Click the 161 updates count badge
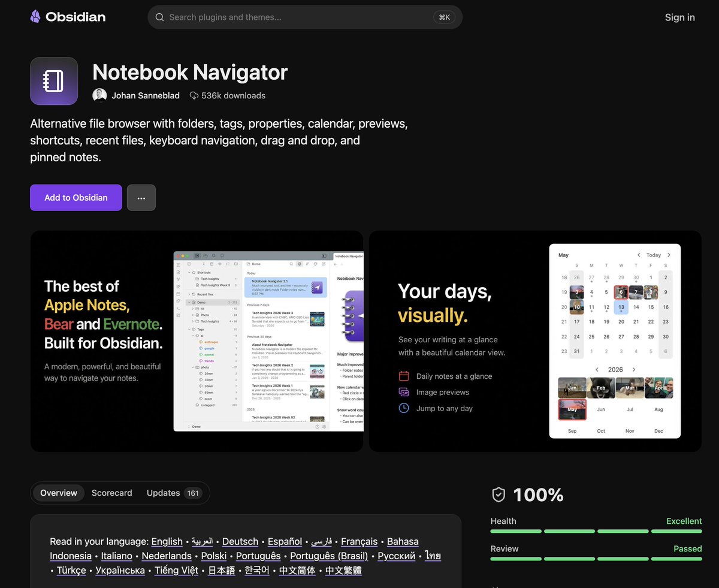Image resolution: width=719 pixels, height=588 pixels. tap(193, 493)
